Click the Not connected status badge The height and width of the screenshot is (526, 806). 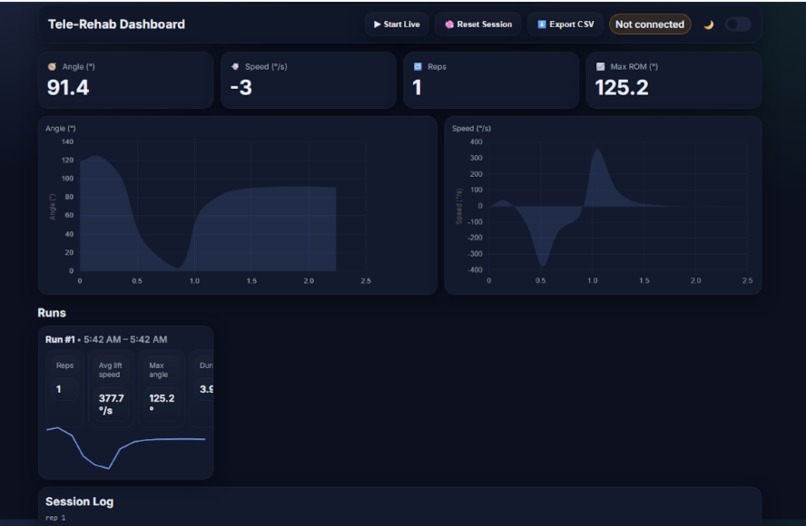coord(650,24)
